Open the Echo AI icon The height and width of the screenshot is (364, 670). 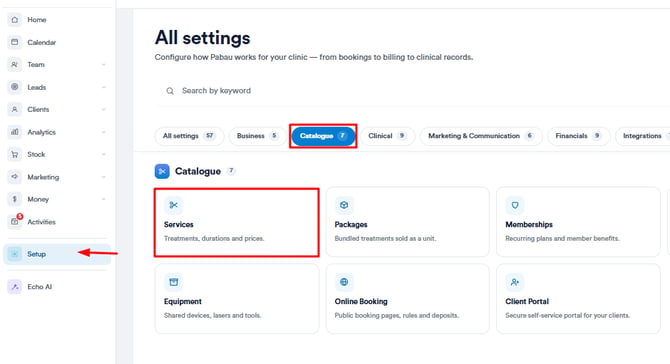[15, 287]
